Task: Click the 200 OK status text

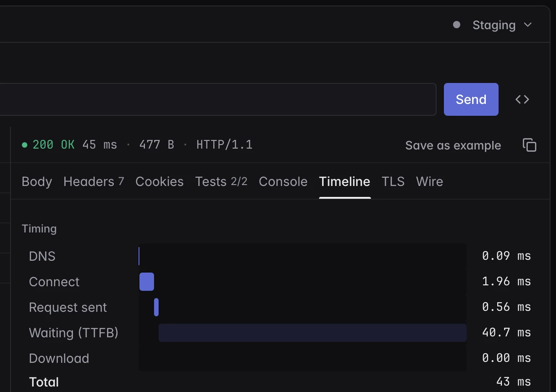Action: click(53, 145)
